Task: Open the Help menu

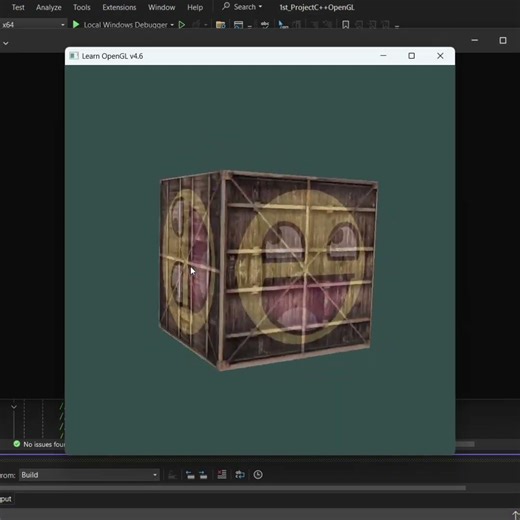Action: (195, 7)
